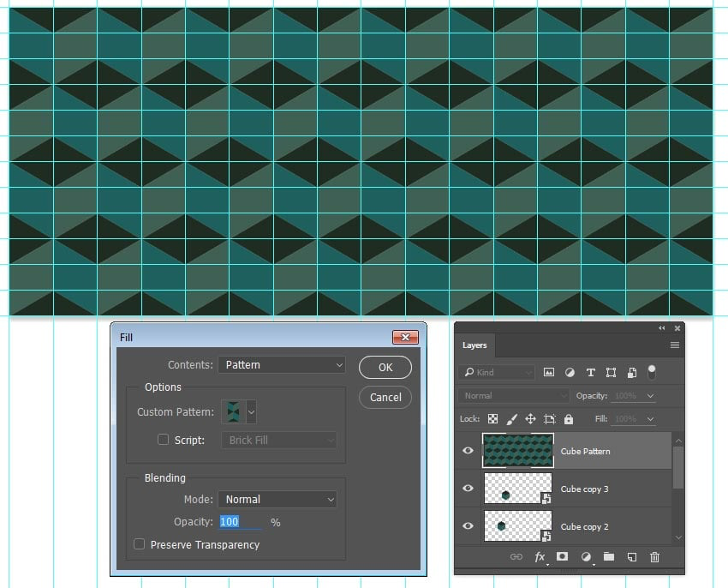Click layer Fill value field
The width and height of the screenshot is (728, 588).
[x=628, y=419]
